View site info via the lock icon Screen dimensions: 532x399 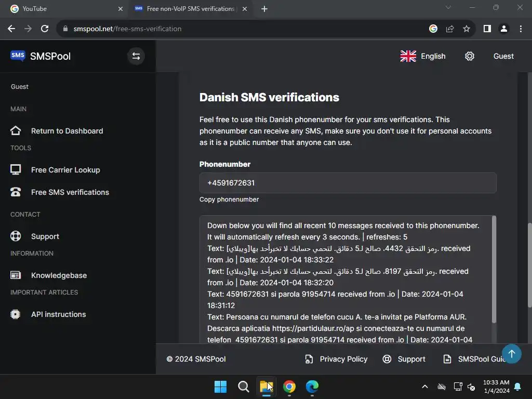click(x=65, y=29)
